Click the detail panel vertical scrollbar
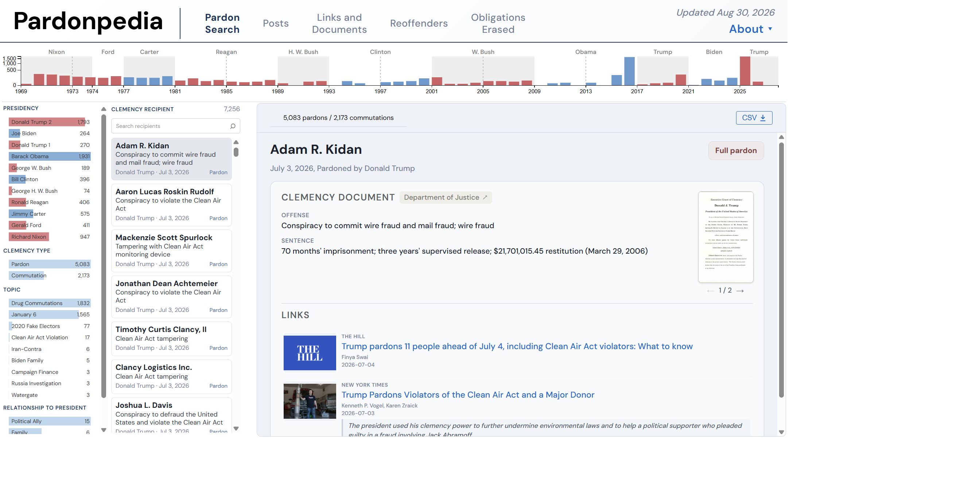 tap(781, 270)
